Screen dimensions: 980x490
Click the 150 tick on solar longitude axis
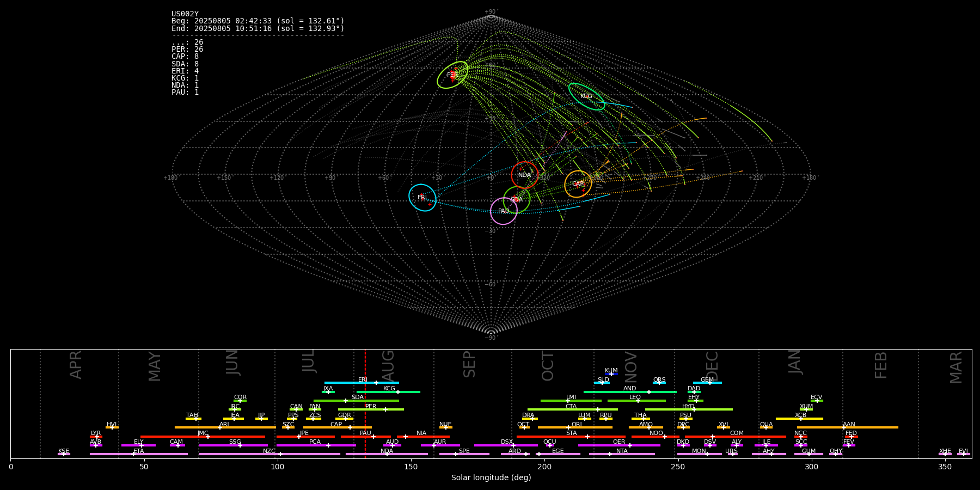(411, 467)
